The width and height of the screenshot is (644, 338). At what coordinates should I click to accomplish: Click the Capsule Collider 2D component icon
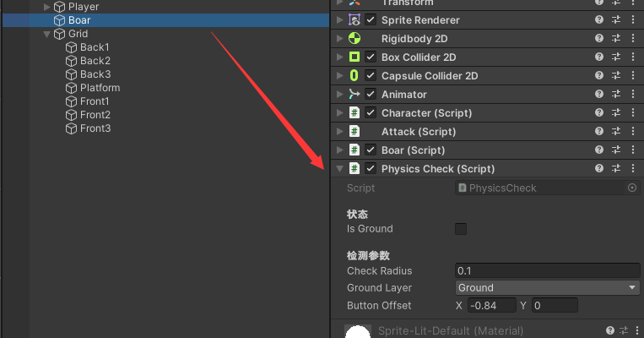(354, 76)
